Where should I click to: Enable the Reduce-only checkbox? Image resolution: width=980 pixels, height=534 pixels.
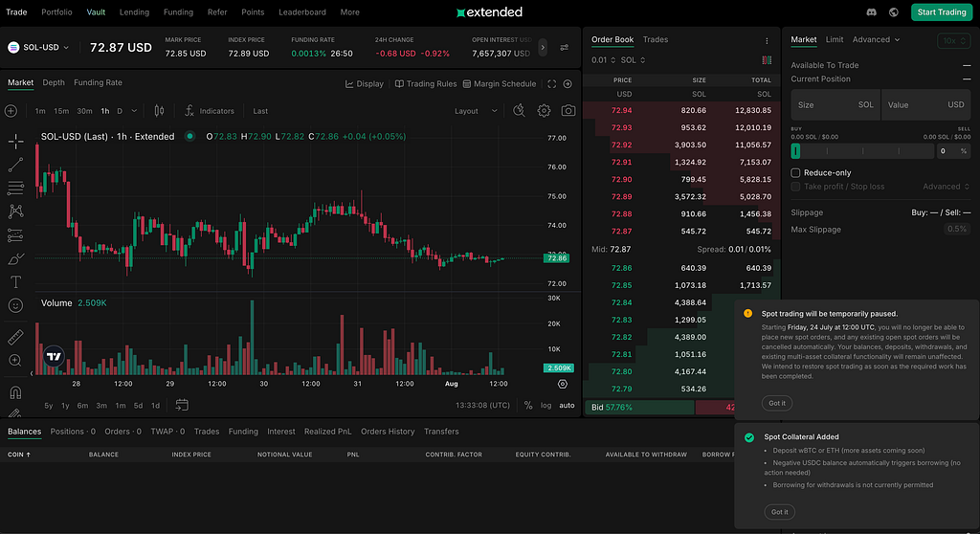click(795, 172)
